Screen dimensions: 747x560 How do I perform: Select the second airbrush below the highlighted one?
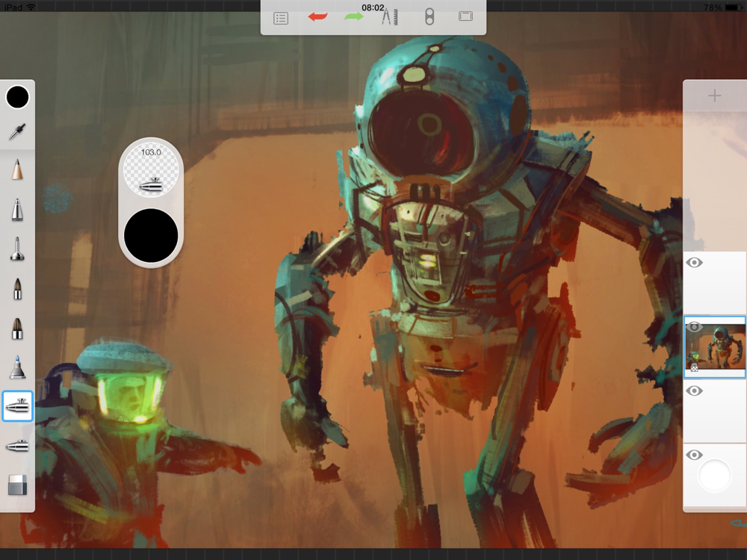tap(17, 447)
